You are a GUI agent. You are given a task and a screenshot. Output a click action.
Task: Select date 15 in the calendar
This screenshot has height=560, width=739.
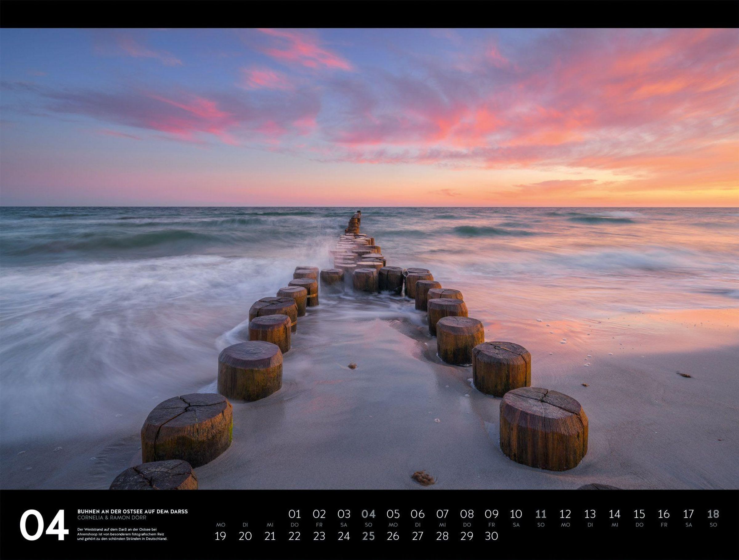(639, 514)
